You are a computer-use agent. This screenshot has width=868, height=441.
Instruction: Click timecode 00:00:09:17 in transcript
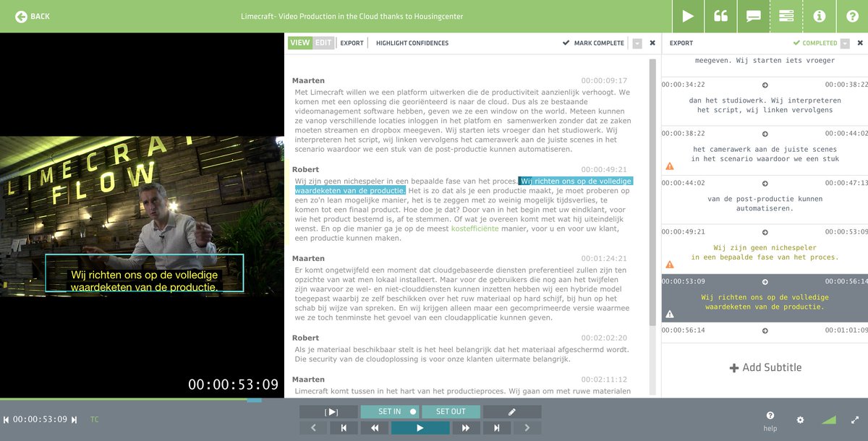604,80
